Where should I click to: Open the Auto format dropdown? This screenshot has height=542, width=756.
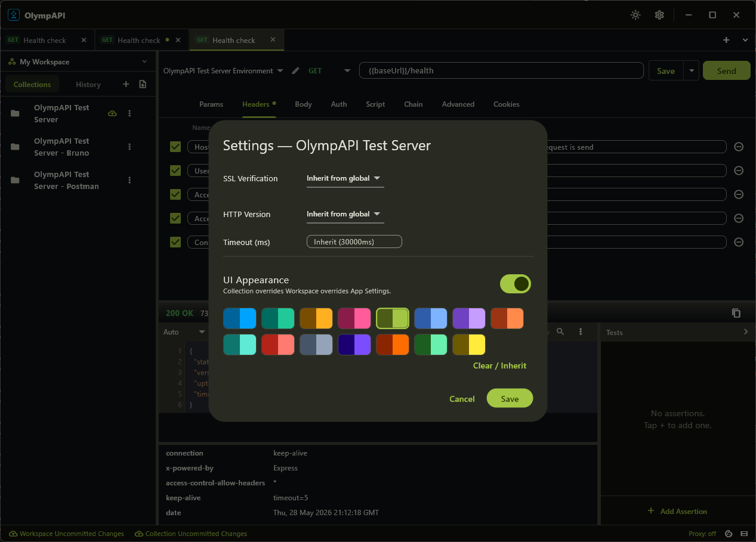[x=184, y=332]
